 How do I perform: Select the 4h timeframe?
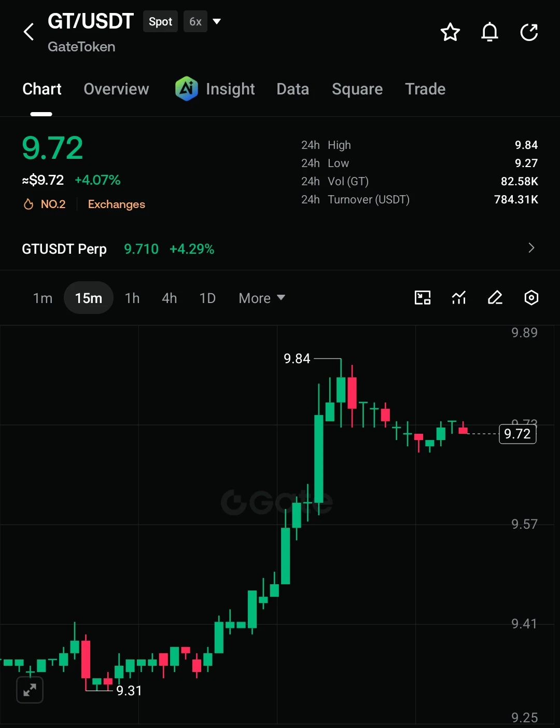170,298
